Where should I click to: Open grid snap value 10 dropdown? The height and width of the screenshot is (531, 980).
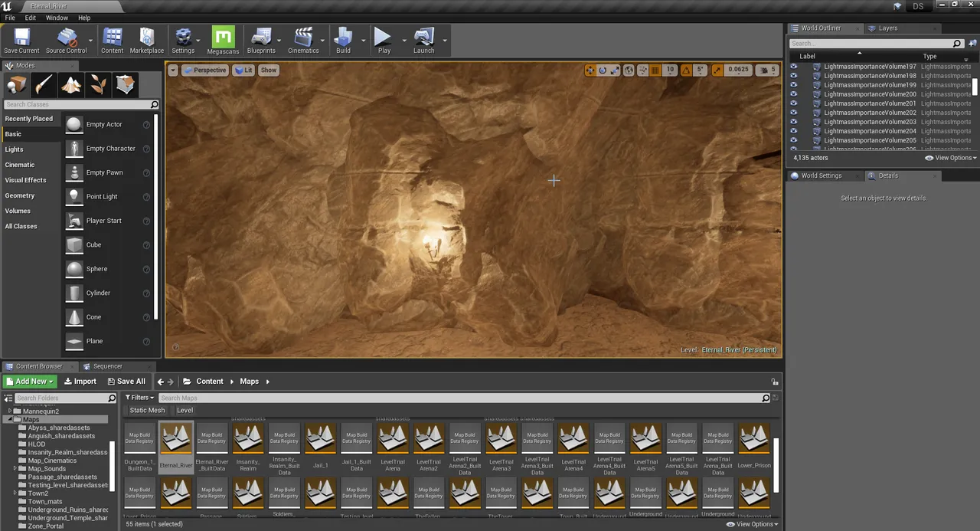click(x=670, y=70)
